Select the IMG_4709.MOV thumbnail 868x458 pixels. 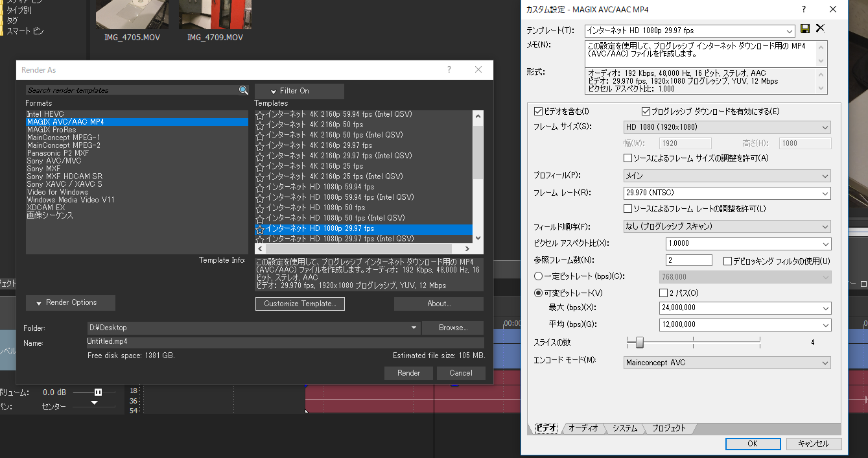[215, 14]
